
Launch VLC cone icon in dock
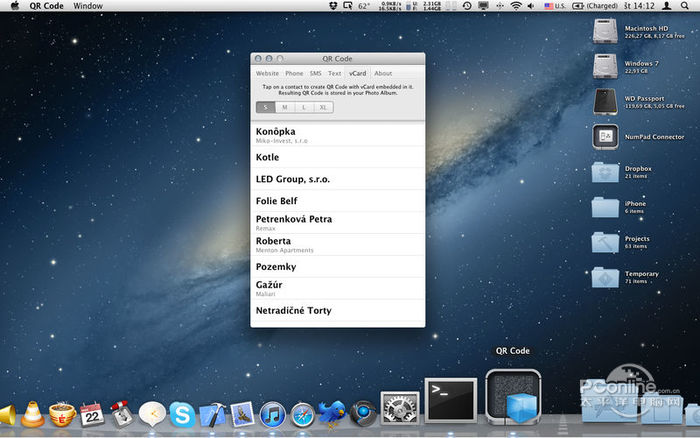click(x=32, y=414)
